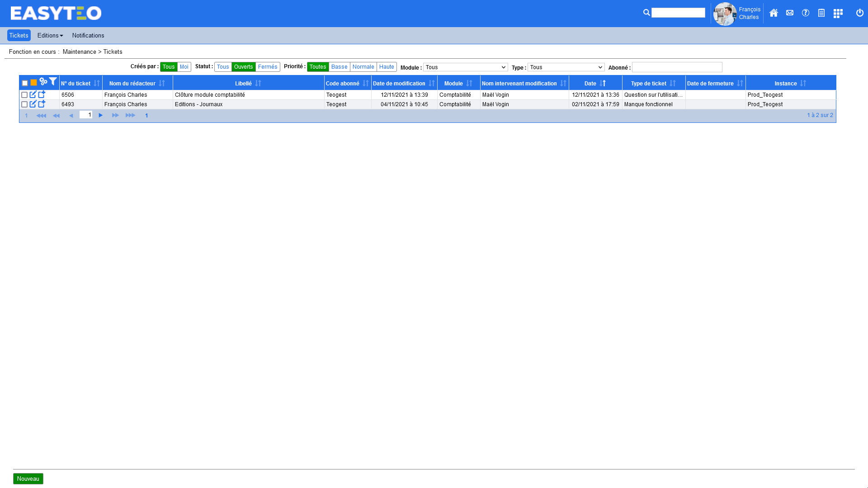Click the filter funnel icon in the table header
The width and height of the screenshot is (868, 488).
[x=53, y=81]
